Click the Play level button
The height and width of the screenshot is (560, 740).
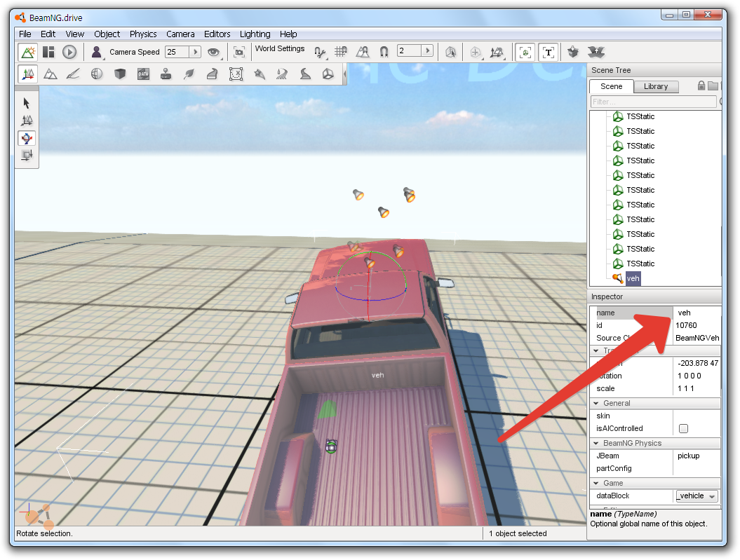click(69, 52)
